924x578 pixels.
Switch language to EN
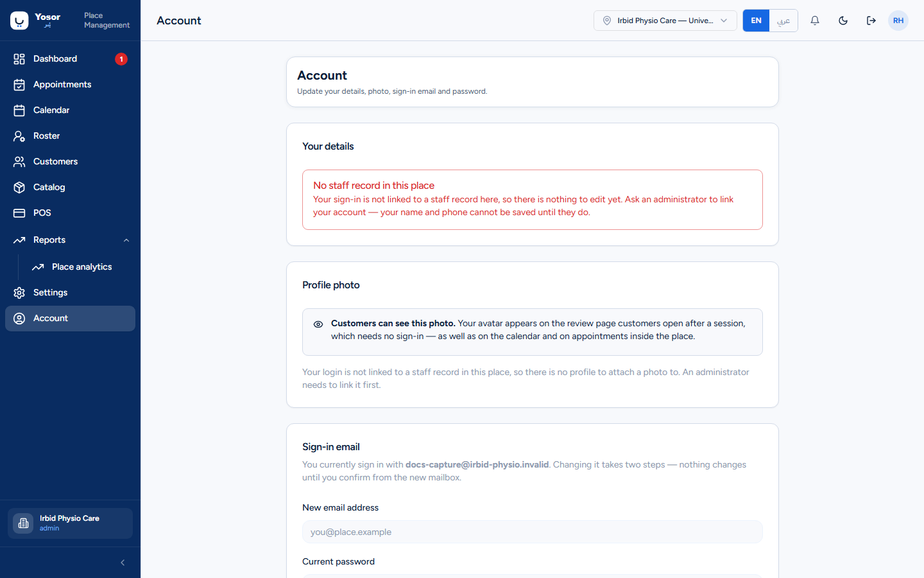coord(757,21)
